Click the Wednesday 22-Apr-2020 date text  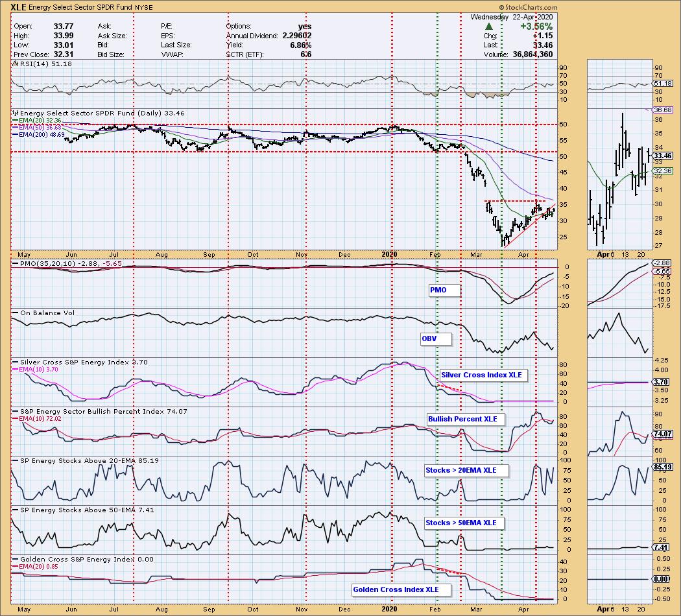click(512, 17)
